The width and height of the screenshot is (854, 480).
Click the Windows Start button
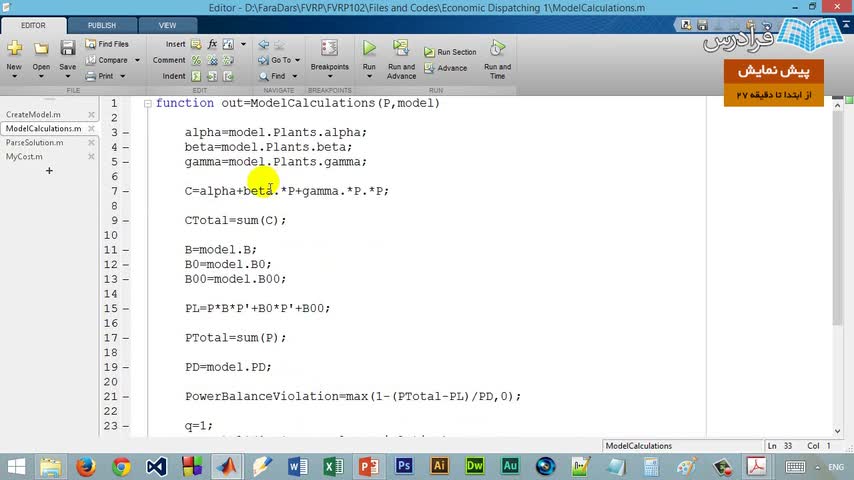pos(16,466)
